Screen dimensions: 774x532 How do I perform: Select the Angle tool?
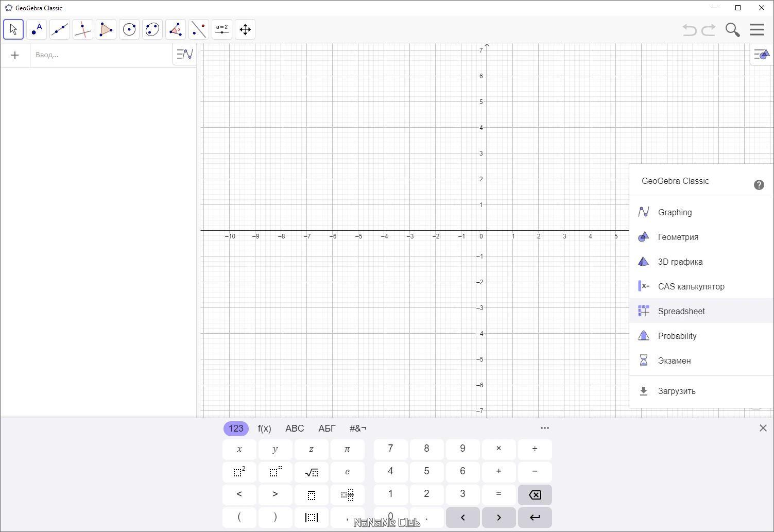[176, 29]
